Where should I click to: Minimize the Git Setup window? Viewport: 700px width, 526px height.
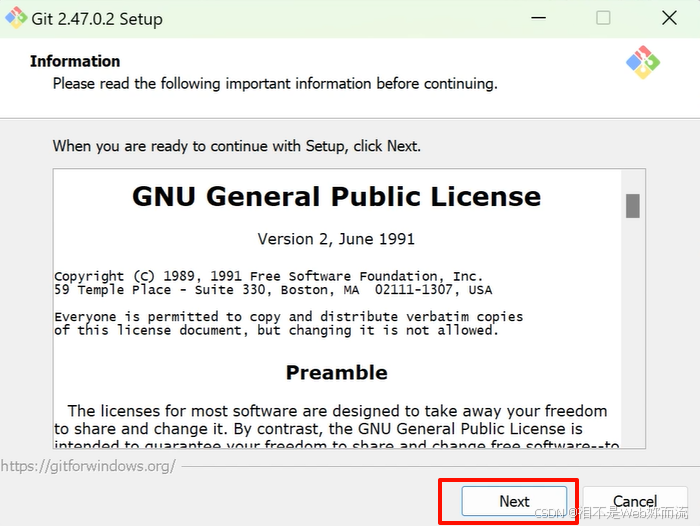[x=538, y=18]
